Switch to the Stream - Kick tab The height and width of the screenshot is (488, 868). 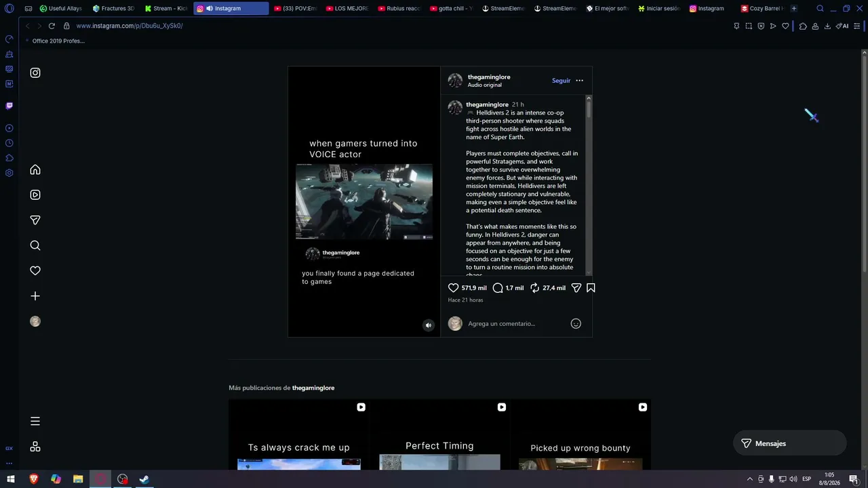(166, 9)
